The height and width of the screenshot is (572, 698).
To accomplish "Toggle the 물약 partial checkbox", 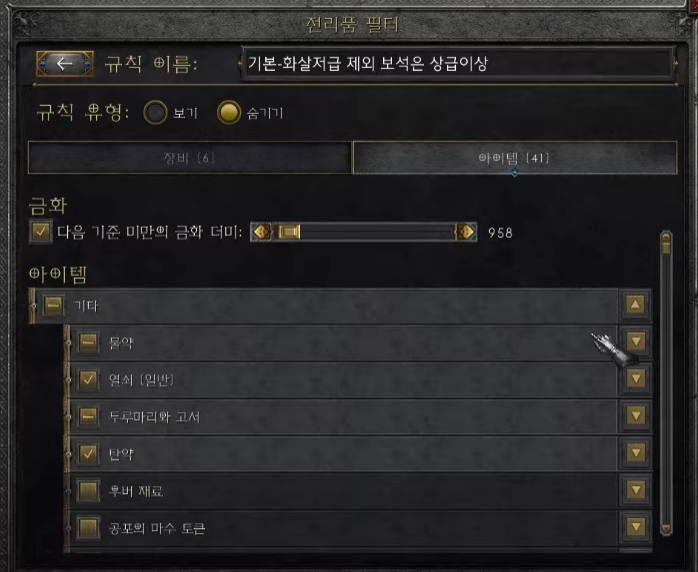I will coord(88,342).
